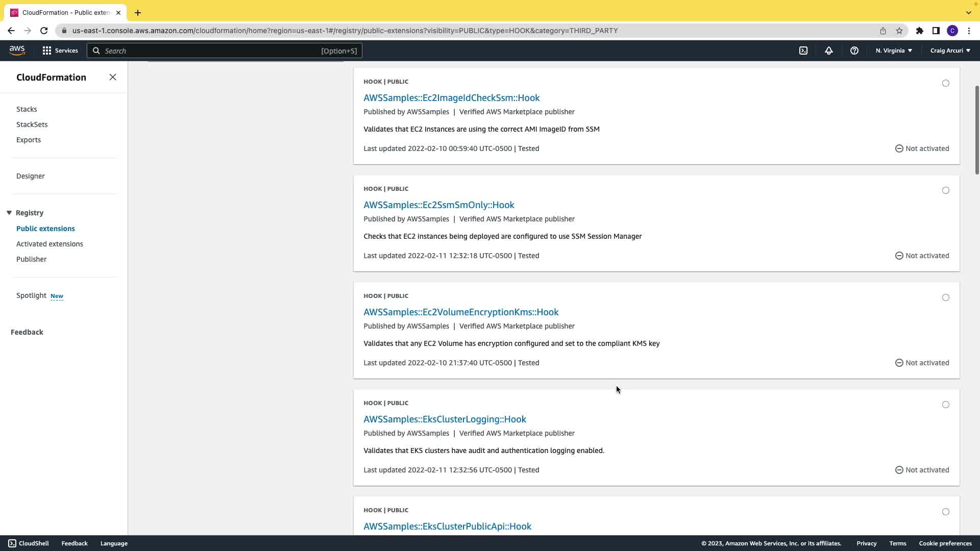Open AWSSamples::Ec2VolumeEncryptionKms::Hook link
980x551 pixels.
[461, 312]
